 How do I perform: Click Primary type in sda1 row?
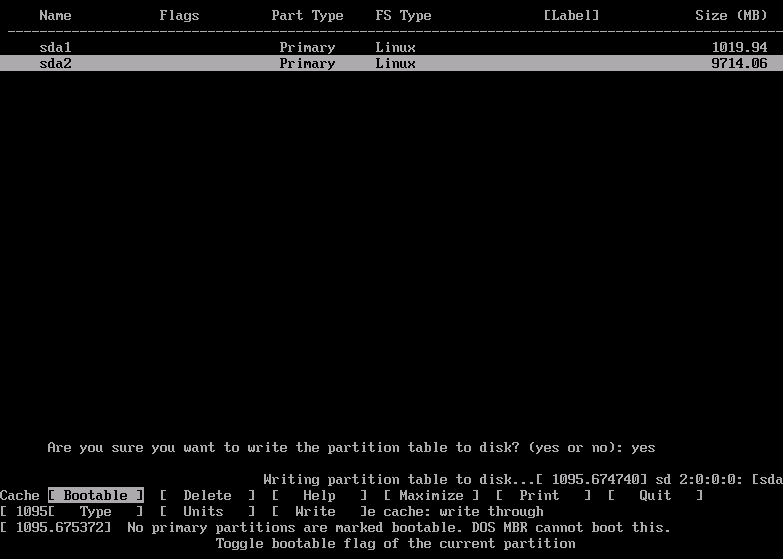[x=307, y=47]
